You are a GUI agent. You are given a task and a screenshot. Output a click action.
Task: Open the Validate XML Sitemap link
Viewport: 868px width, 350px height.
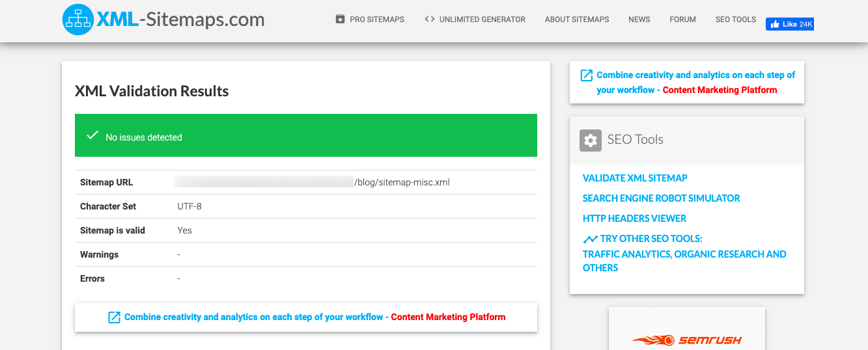coord(635,178)
